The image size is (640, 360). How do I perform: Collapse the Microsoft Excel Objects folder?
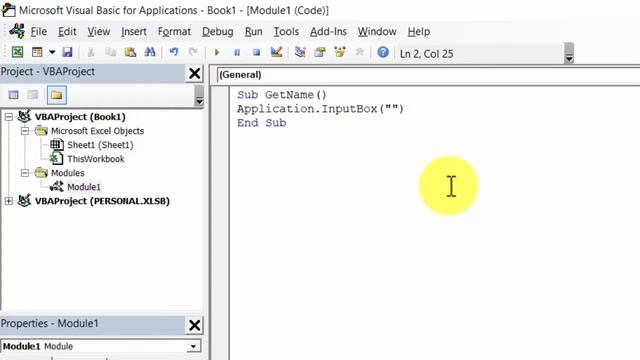pyautogui.click(x=25, y=131)
